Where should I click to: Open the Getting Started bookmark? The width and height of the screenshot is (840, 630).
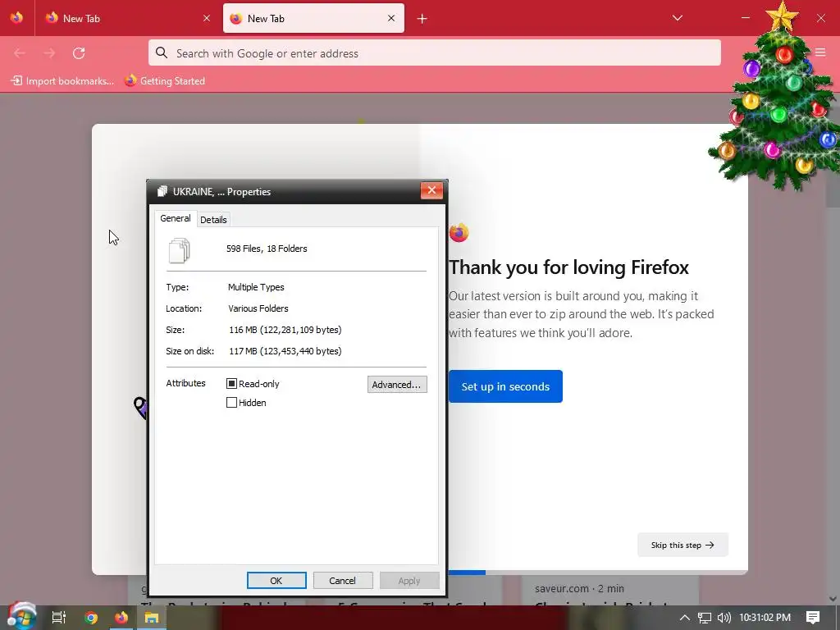[x=165, y=81]
